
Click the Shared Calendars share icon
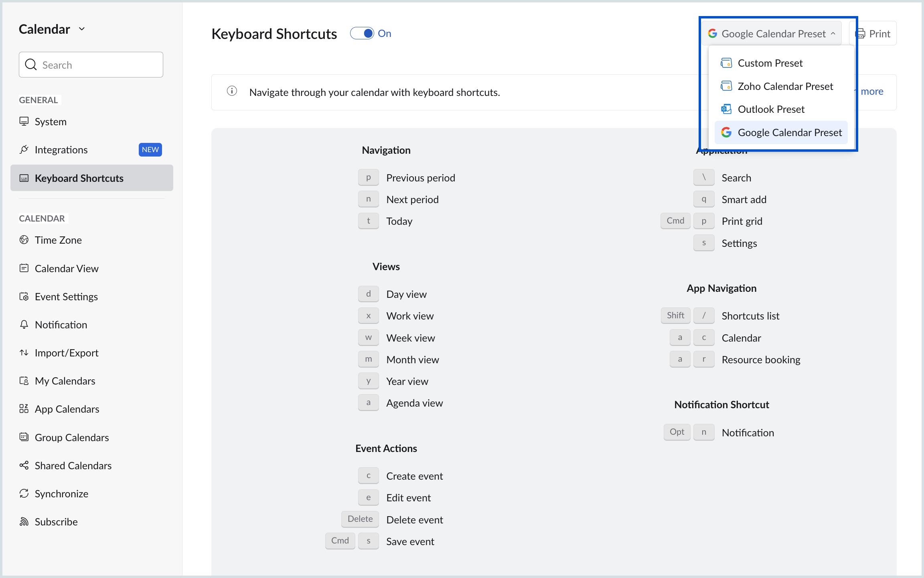pyautogui.click(x=24, y=465)
